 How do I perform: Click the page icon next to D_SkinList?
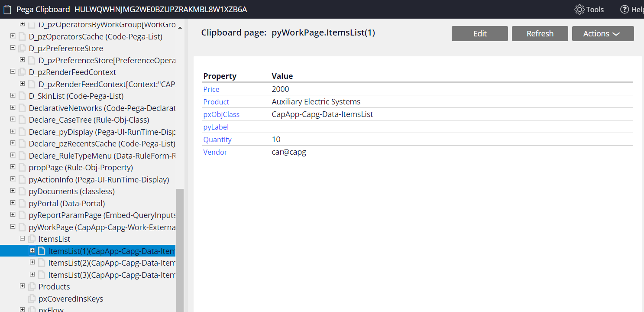tap(22, 96)
